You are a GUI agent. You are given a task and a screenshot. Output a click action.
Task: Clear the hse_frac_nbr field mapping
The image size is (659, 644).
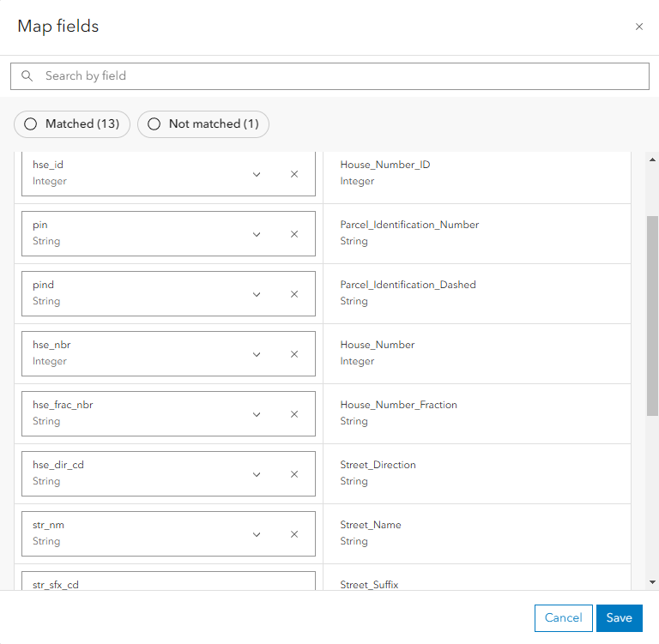point(294,414)
